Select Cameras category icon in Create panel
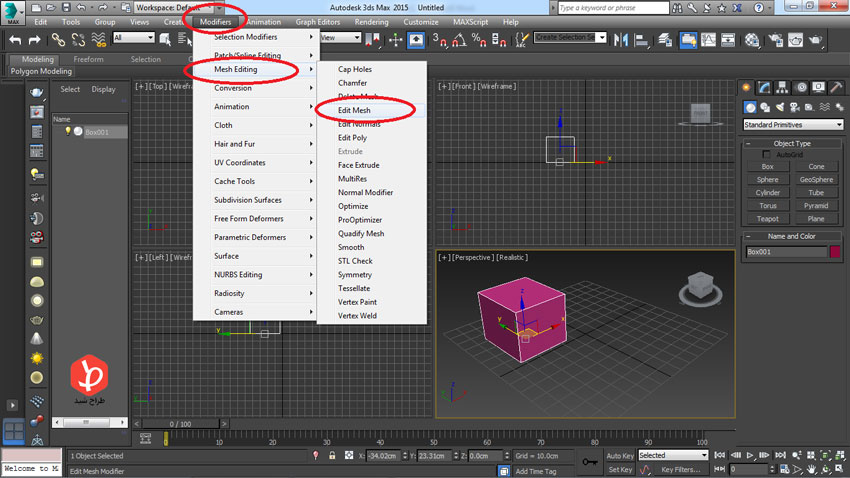This screenshot has height=478, width=850. [x=795, y=107]
